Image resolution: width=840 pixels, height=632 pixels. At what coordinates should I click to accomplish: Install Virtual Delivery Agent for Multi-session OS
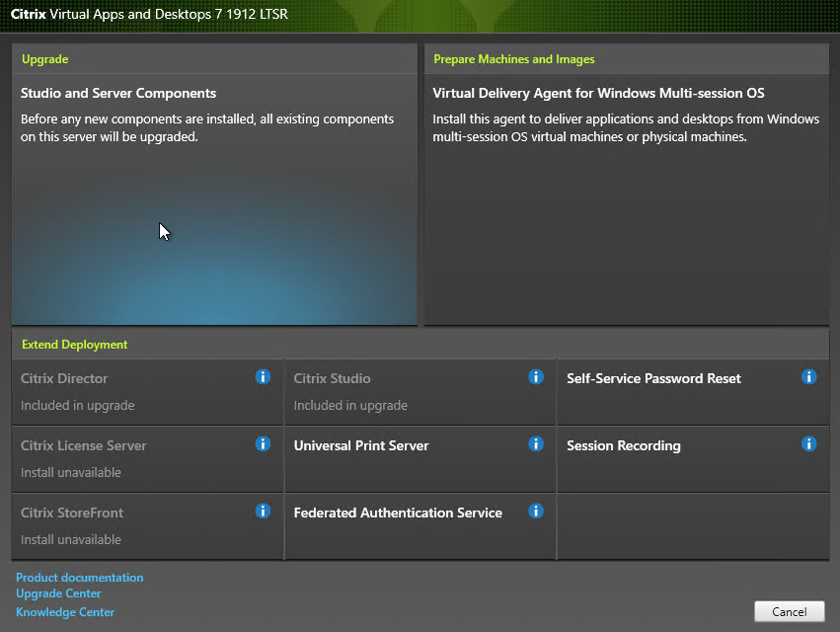(627, 198)
